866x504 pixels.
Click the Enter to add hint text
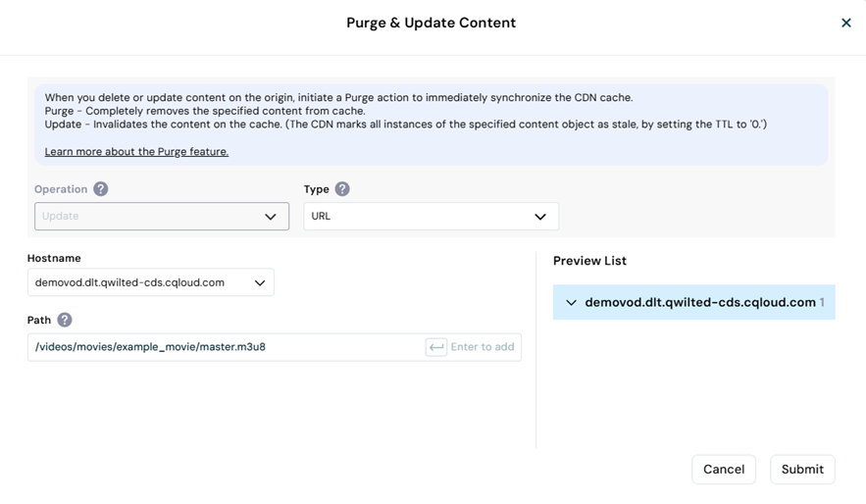(x=483, y=347)
